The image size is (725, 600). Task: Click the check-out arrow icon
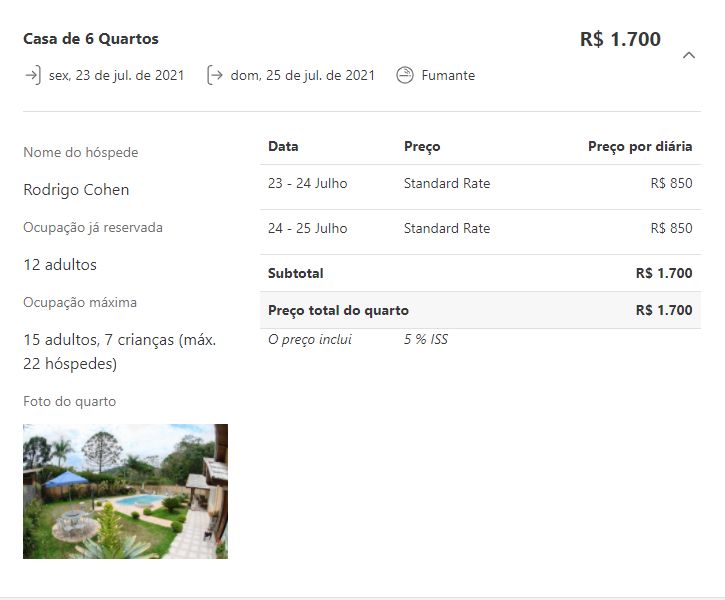(214, 75)
